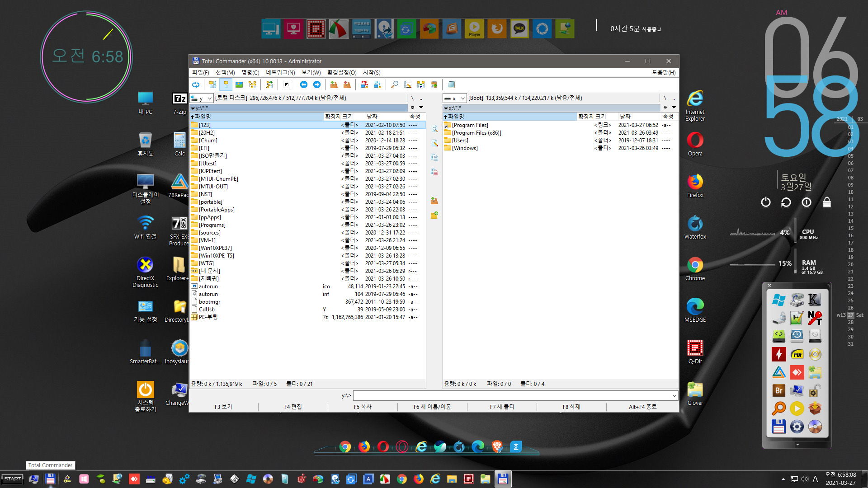Select [Windows] folder in right panel
This screenshot has height=488, width=868.
click(x=560, y=148)
